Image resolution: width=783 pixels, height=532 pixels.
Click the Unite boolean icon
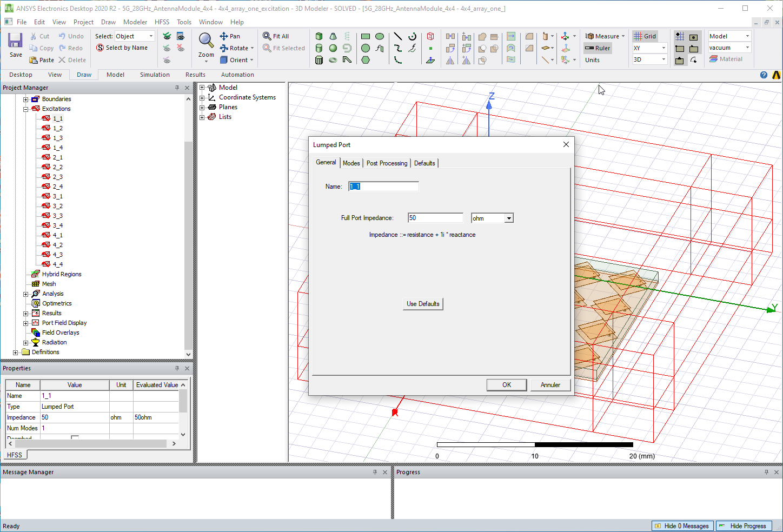(482, 36)
